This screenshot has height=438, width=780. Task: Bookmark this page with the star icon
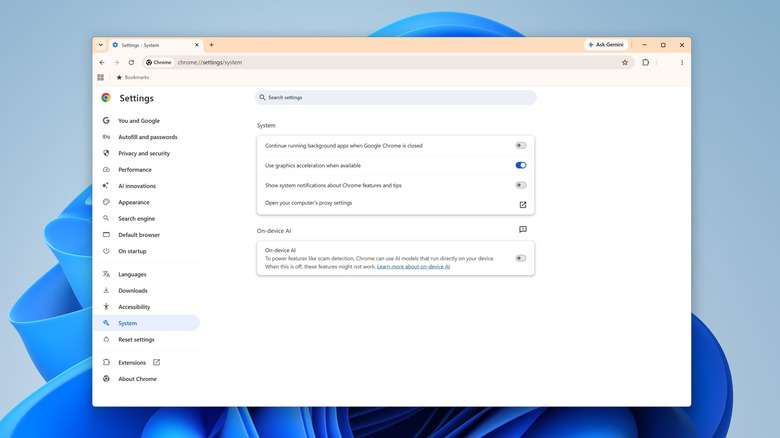(625, 63)
